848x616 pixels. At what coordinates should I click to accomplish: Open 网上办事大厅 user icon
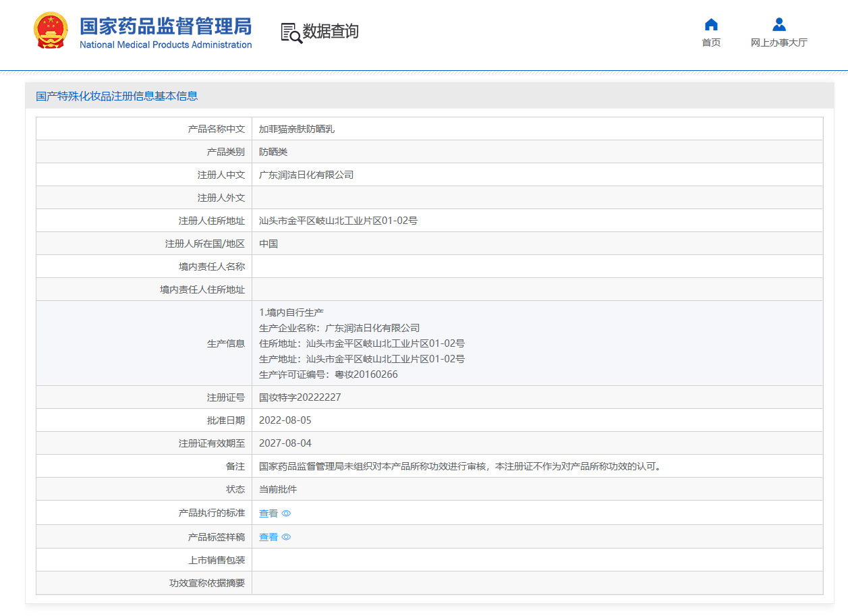779,25
